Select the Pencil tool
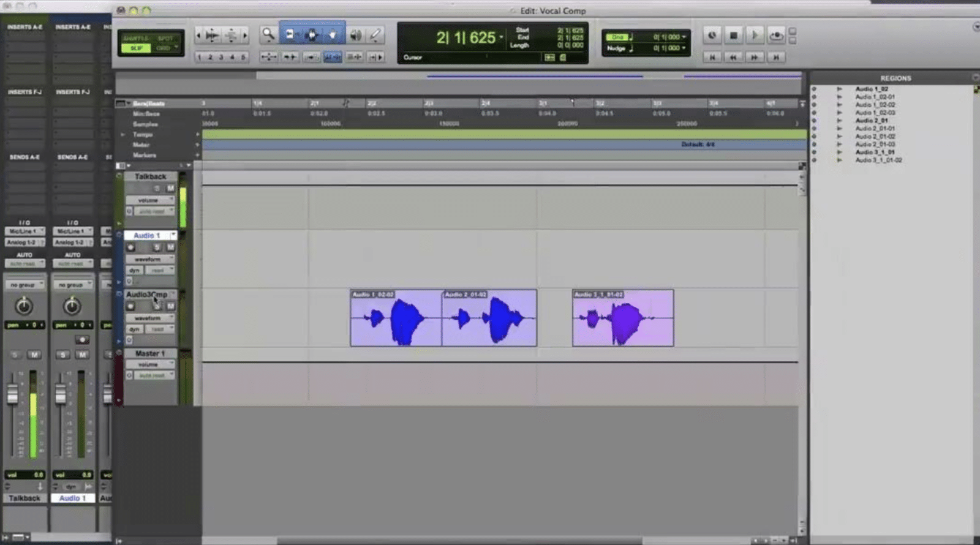The width and height of the screenshot is (980, 545). coord(375,35)
